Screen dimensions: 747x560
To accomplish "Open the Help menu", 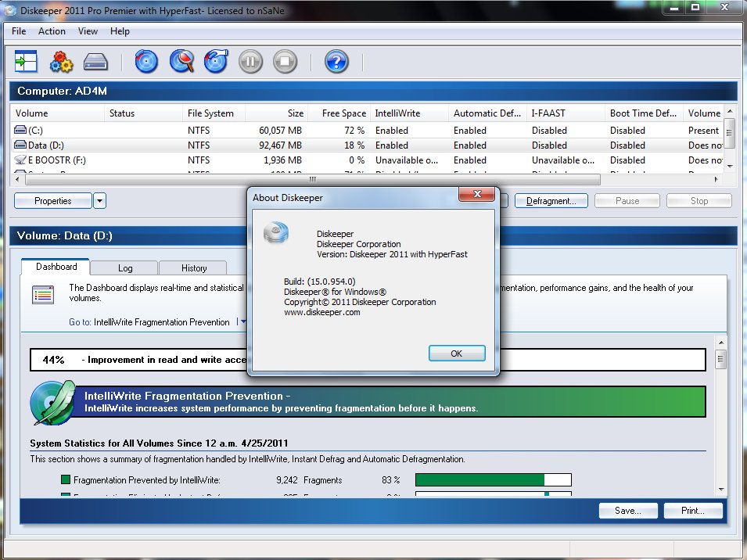I will tap(120, 31).
